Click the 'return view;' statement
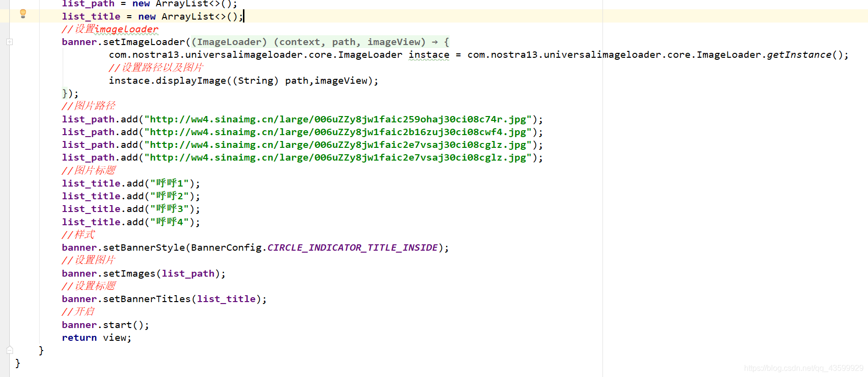This screenshot has width=868, height=377. point(96,338)
